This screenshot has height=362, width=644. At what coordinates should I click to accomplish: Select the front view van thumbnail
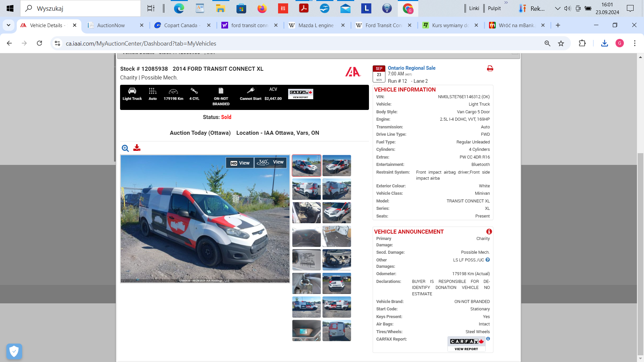[337, 283]
